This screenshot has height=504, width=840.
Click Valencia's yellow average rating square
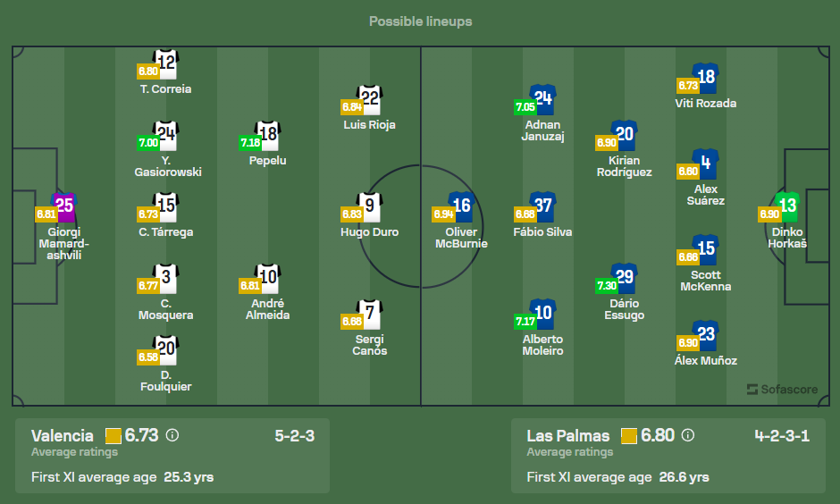113,436
